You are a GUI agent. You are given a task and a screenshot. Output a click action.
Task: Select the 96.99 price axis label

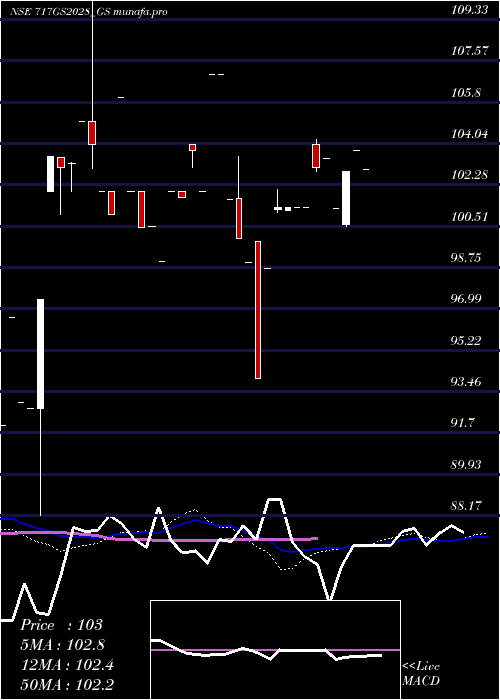466,299
